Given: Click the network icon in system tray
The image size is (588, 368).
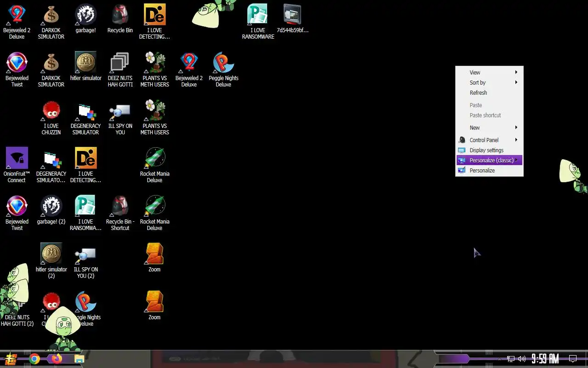Looking at the screenshot, I should coord(511,359).
